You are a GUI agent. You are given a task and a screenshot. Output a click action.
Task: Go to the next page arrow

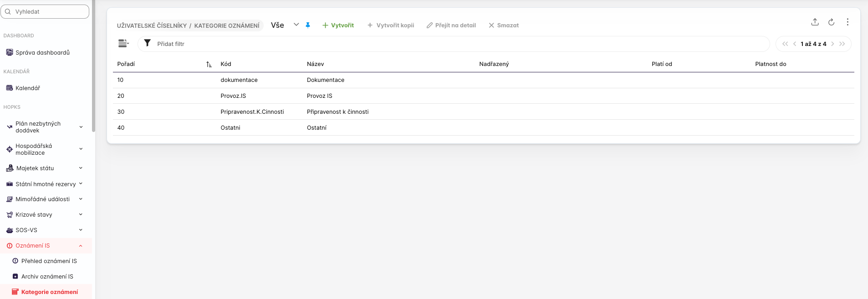(x=832, y=44)
